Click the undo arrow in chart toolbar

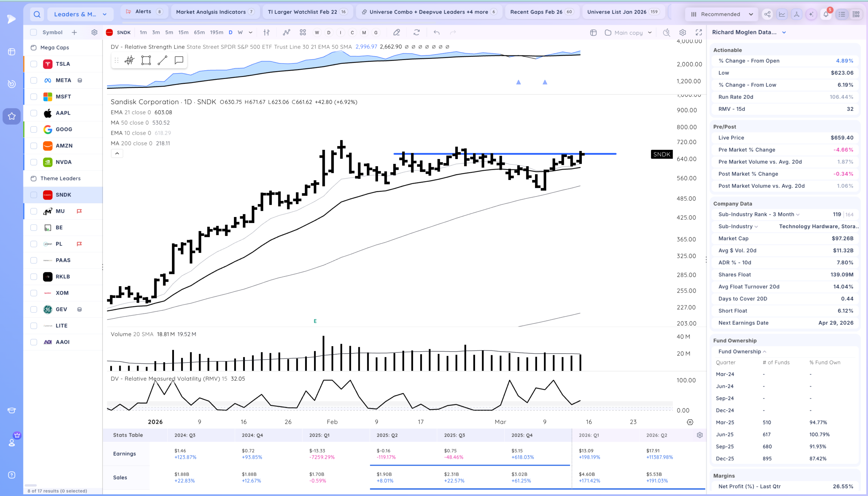point(436,32)
